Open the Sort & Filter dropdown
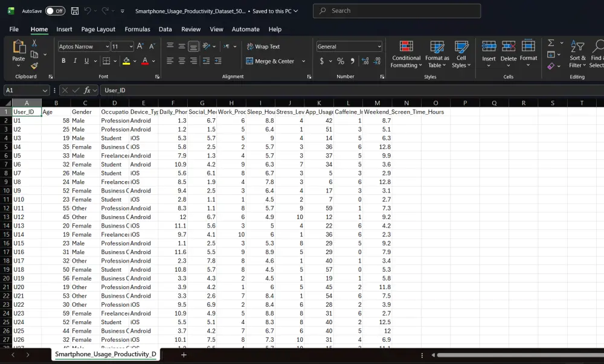Viewport: 604px width, 364px height. 577,54
